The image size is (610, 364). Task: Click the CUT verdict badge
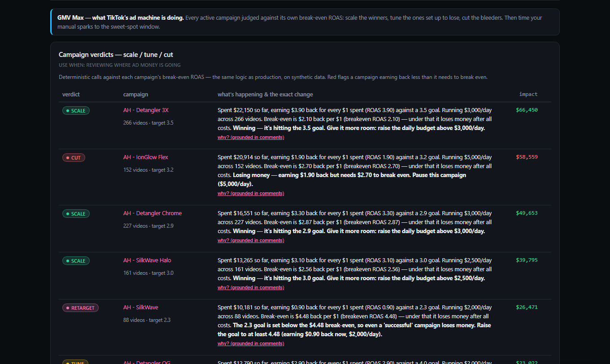click(74, 158)
